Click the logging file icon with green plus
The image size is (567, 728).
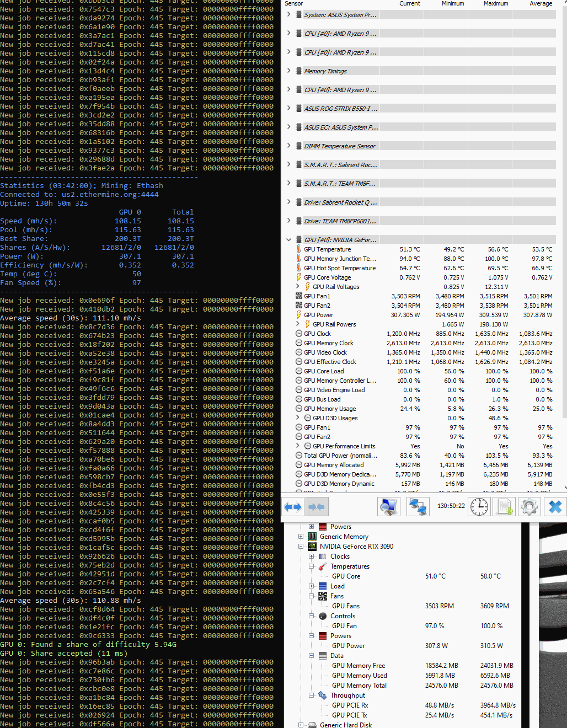[504, 507]
